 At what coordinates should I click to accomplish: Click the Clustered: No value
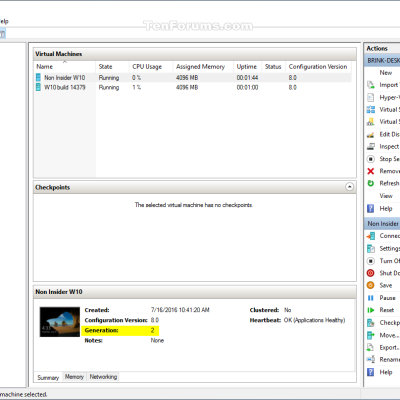[287, 310]
